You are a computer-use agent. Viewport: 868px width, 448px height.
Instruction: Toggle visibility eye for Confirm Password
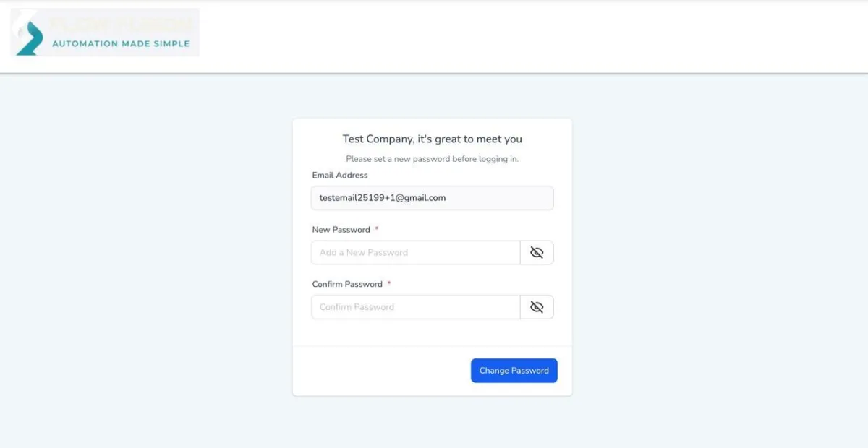537,307
